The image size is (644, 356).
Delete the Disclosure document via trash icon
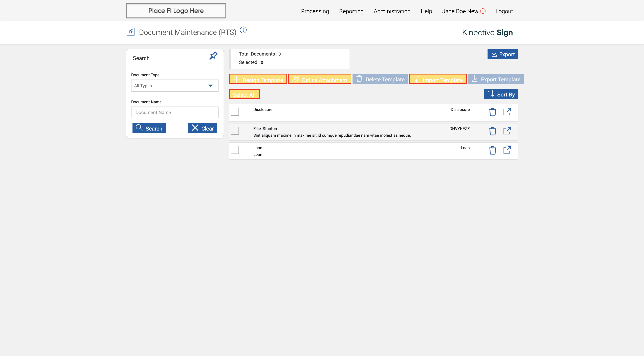coord(492,112)
